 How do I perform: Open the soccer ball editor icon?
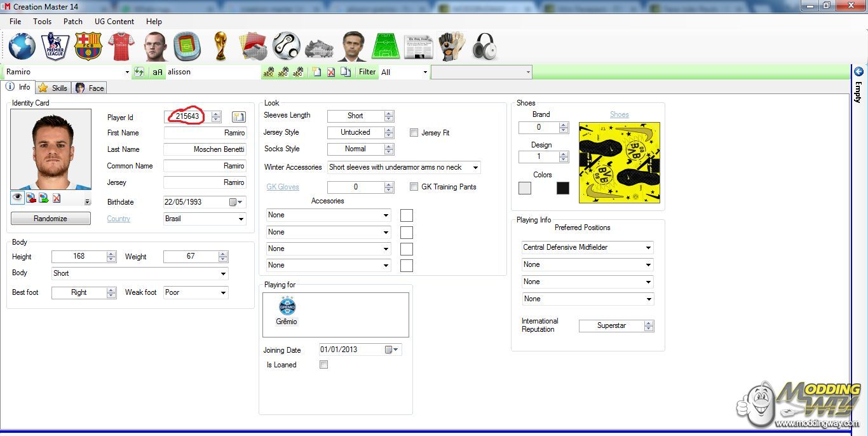[286, 46]
